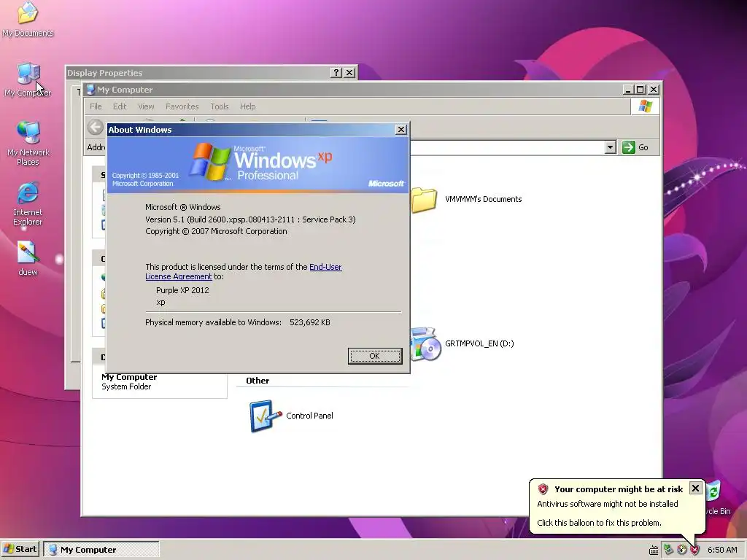
Task: Click the 'GRTMPVOL_EN (D:)' label
Action: 479,343
